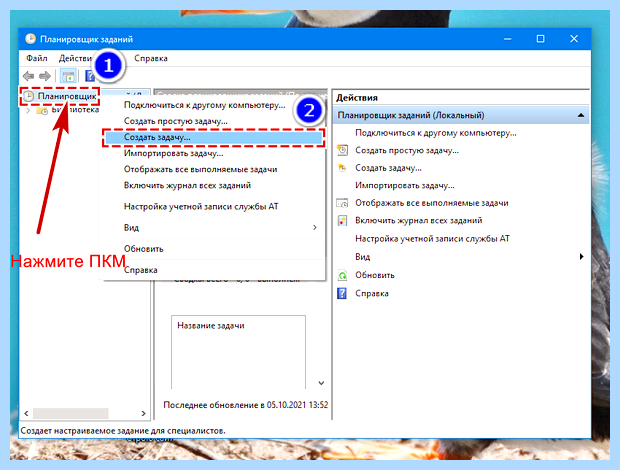Click the Название задачи column header
This screenshot has width=620, height=470.
point(211,326)
